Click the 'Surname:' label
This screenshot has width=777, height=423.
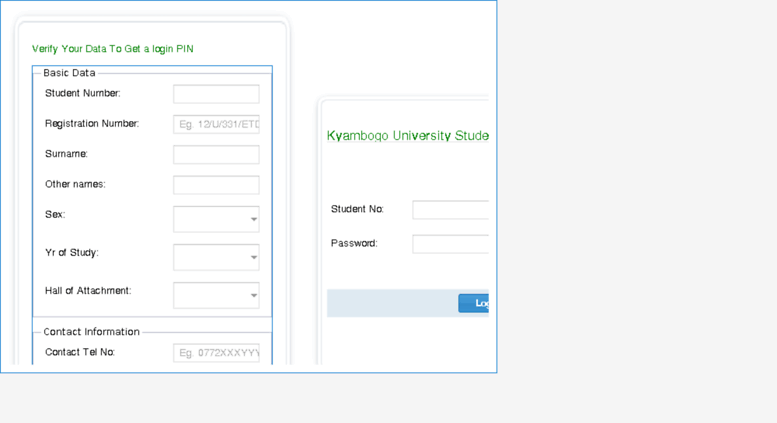66,154
